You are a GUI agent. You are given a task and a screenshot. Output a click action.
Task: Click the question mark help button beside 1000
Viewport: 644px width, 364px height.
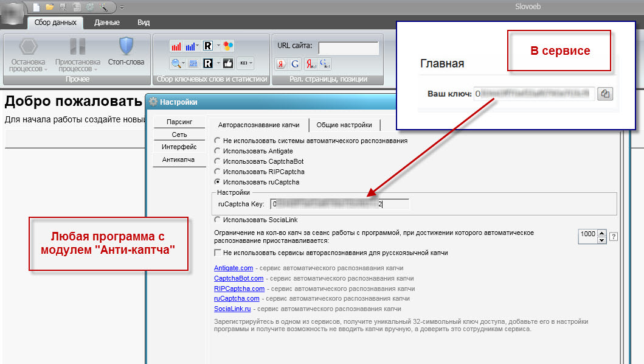pos(613,237)
